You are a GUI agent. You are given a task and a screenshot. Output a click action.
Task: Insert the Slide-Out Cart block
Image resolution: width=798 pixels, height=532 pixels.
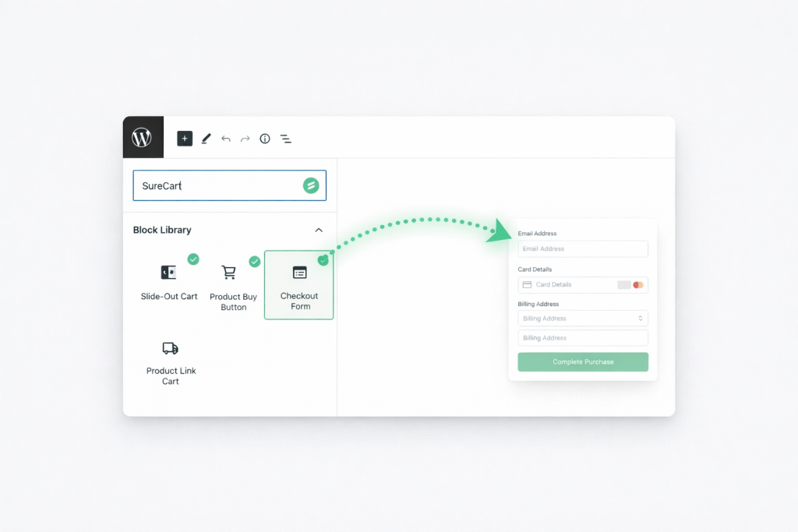click(x=169, y=283)
